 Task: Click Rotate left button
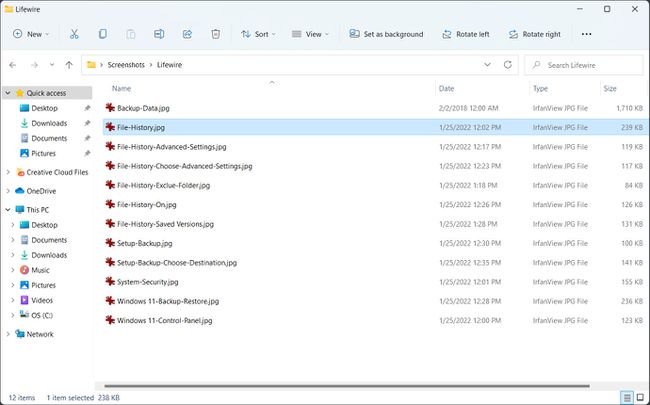tap(466, 34)
